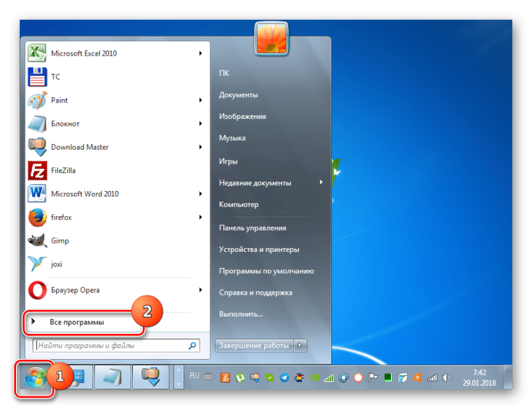Click the blue globe tray icon
The height and width of the screenshot is (409, 532).
[343, 378]
